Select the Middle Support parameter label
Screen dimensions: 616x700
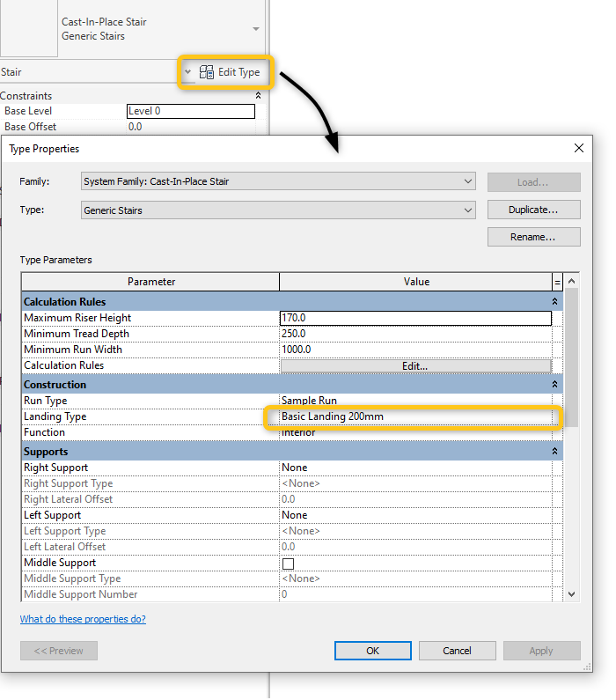click(60, 563)
